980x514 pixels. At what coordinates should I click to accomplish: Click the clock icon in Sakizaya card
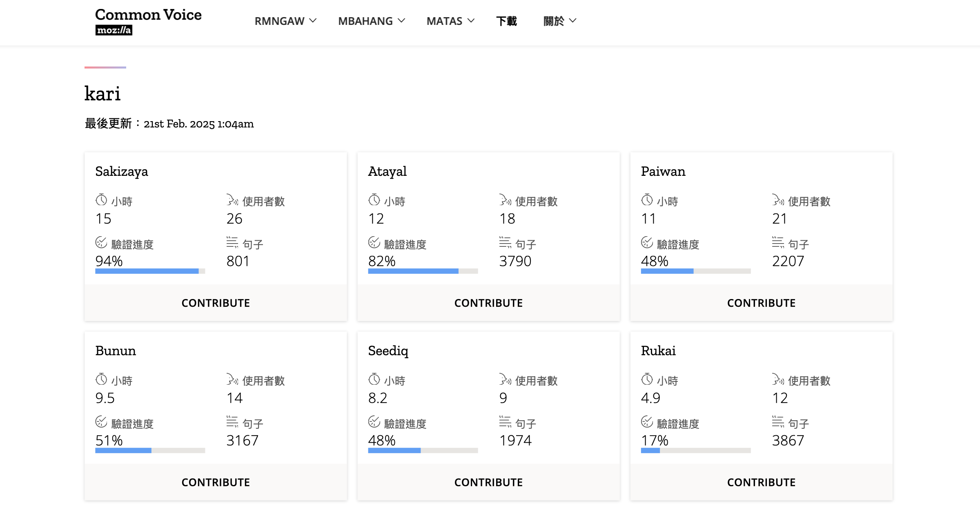click(x=101, y=200)
